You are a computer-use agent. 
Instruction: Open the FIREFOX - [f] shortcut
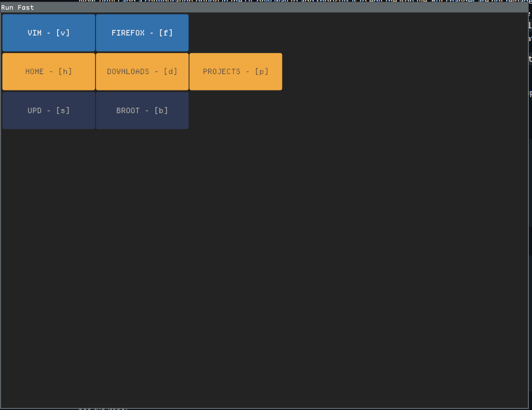[x=142, y=33]
